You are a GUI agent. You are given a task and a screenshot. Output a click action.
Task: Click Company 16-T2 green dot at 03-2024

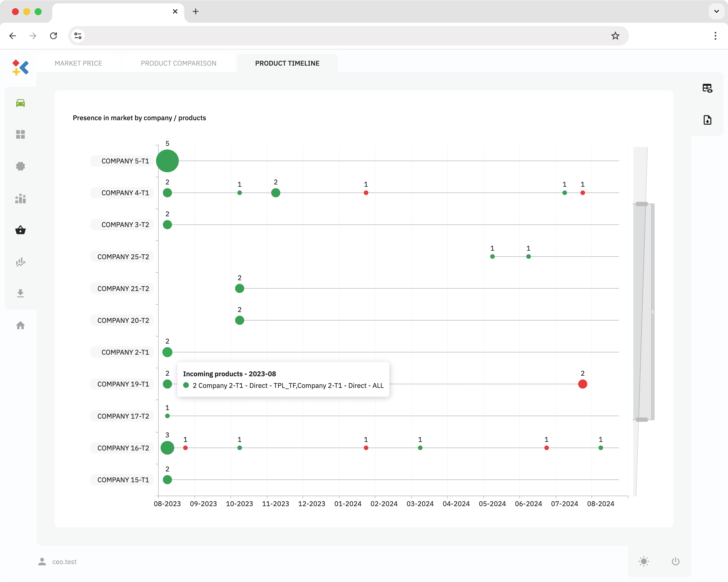coord(420,448)
